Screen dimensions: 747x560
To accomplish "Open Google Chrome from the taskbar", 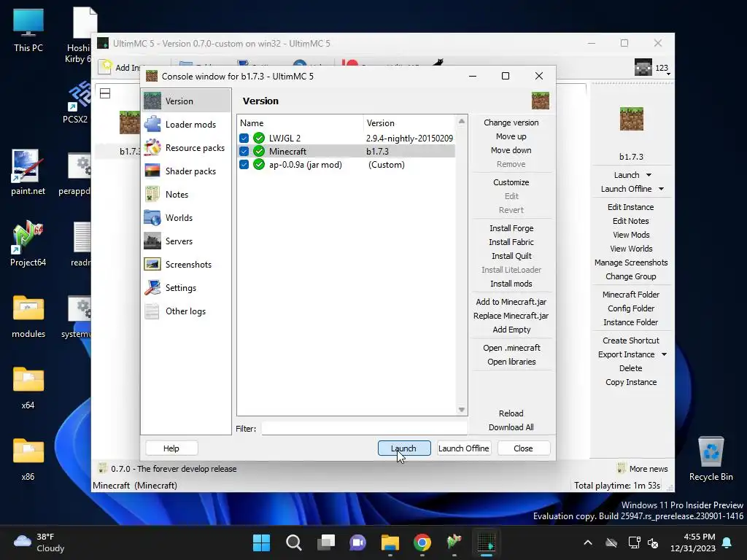I will point(422,542).
